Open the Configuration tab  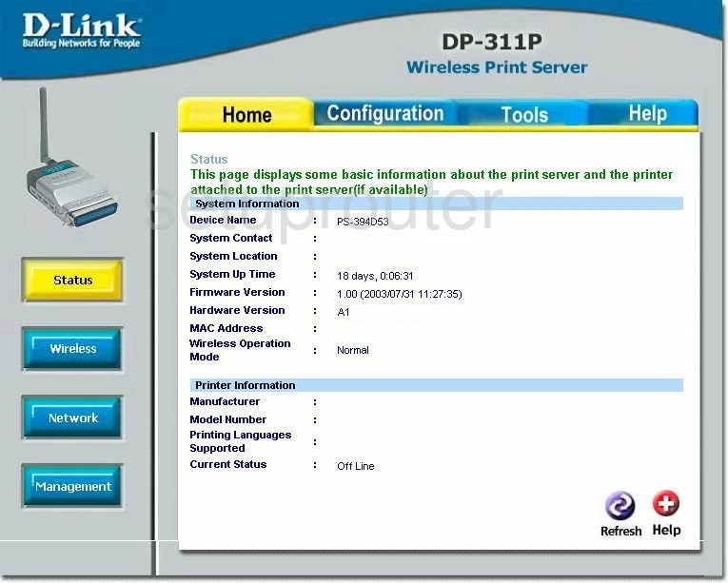384,113
